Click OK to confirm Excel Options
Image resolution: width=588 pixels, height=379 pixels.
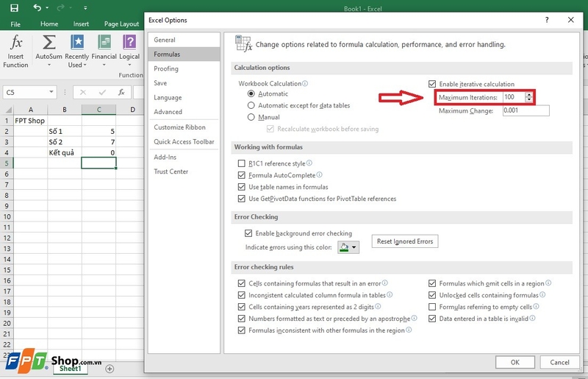(x=515, y=362)
